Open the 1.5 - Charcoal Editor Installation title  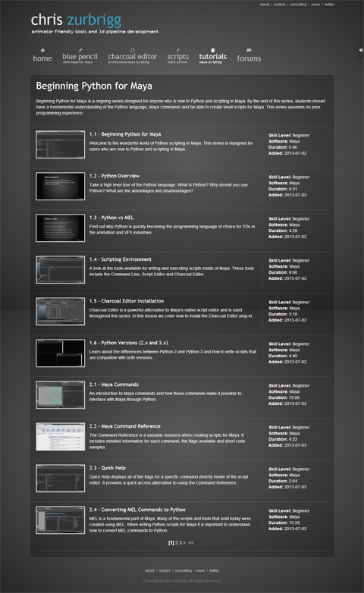(127, 301)
